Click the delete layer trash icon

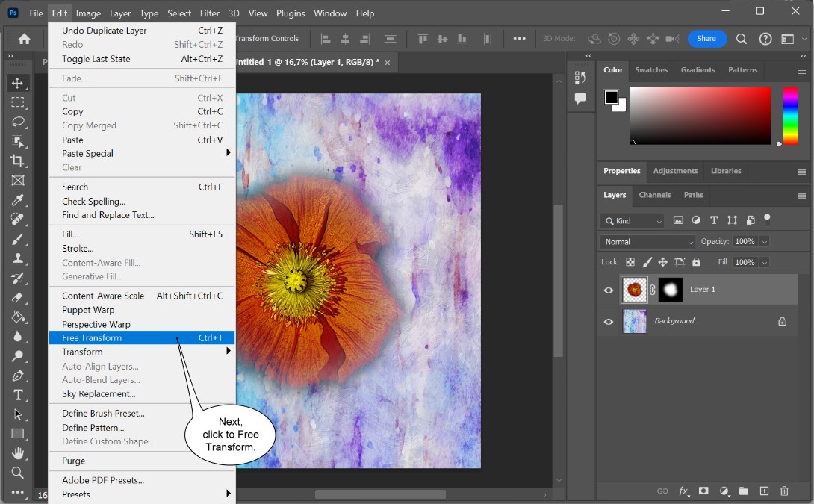coord(784,491)
